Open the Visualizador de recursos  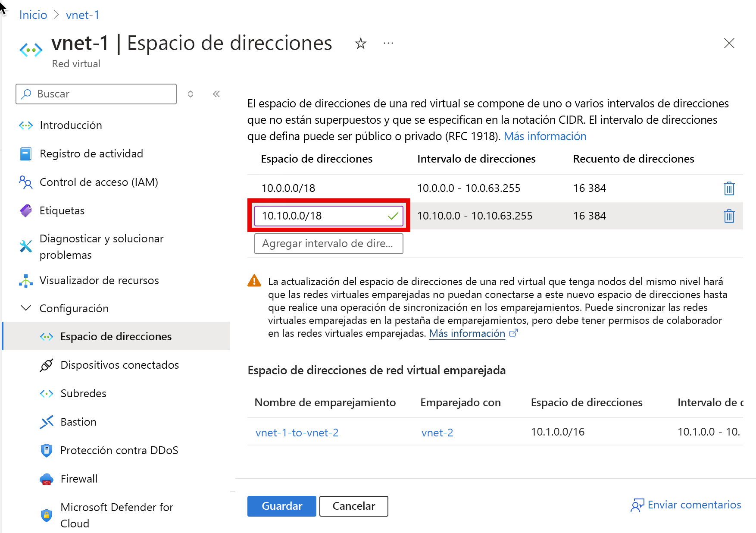[99, 280]
